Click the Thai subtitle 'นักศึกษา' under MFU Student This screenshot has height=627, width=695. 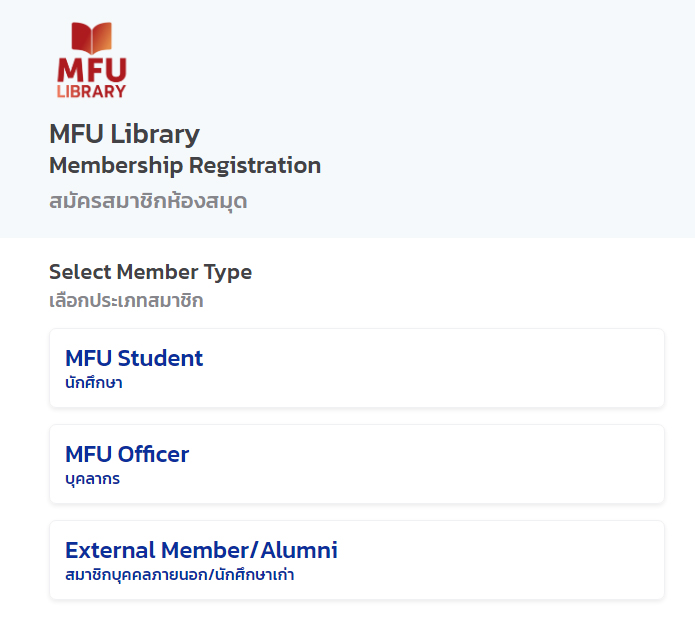[x=94, y=383]
